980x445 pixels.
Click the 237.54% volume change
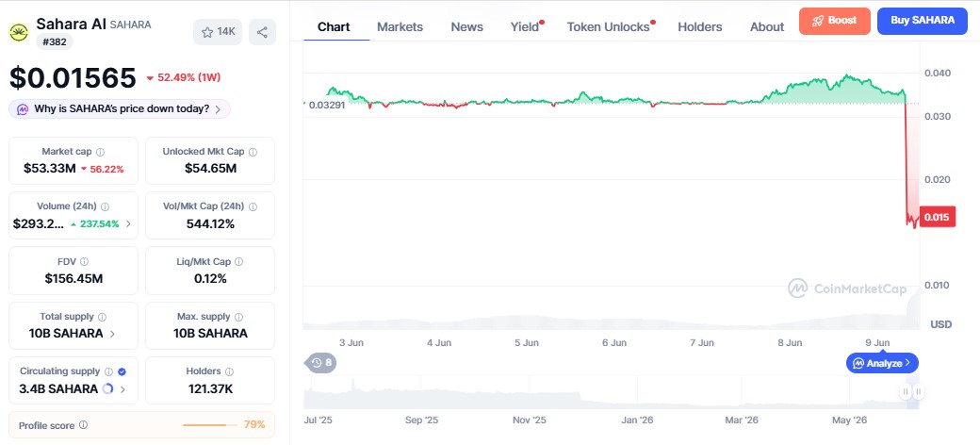(99, 223)
